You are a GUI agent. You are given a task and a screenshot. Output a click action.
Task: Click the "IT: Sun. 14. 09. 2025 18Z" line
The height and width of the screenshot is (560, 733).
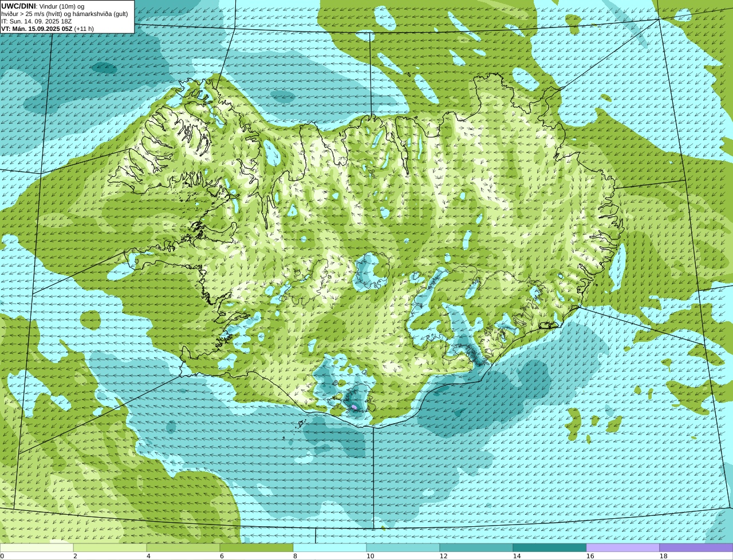tap(37, 21)
